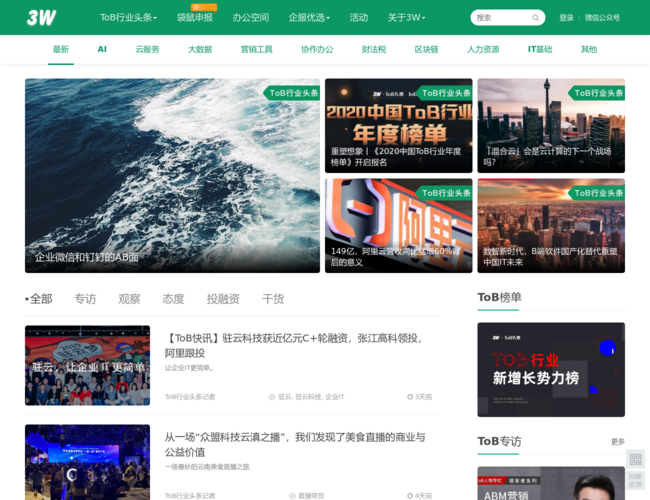Click the clock icon beside 3天前

point(410,397)
